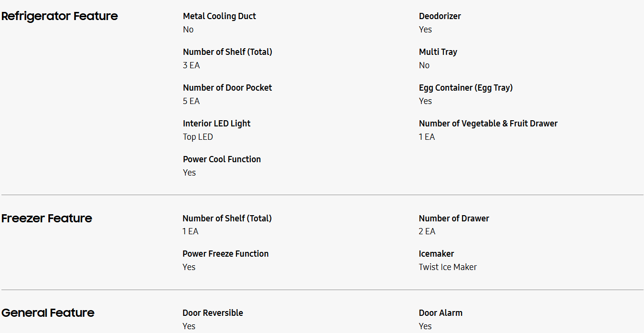Click the General Feature section heading
The width and height of the screenshot is (644, 333).
48,313
